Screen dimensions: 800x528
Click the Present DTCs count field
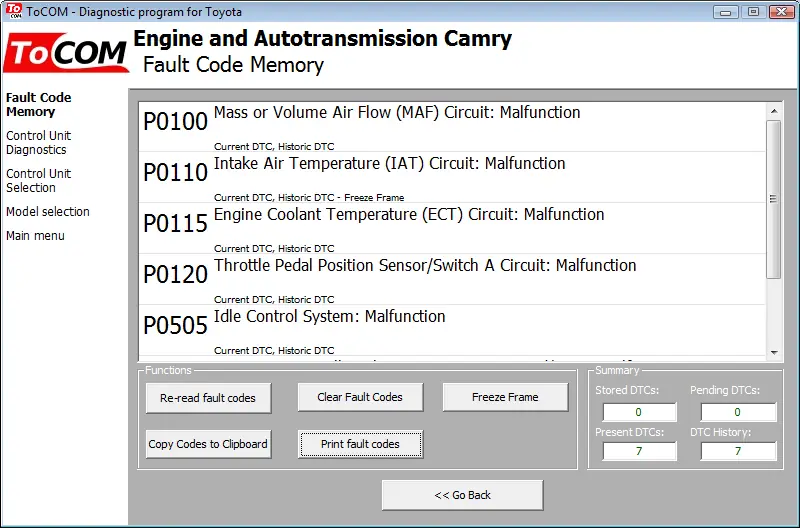(x=639, y=451)
